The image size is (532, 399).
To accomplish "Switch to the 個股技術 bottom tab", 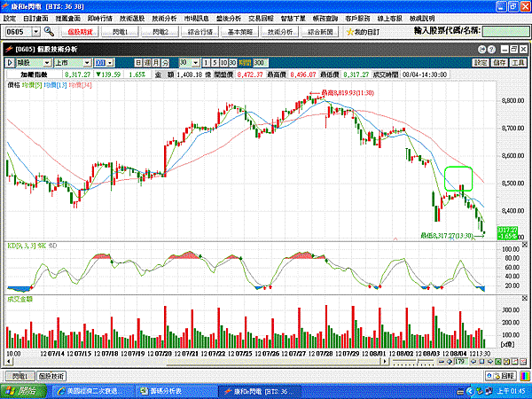I will coord(51,376).
